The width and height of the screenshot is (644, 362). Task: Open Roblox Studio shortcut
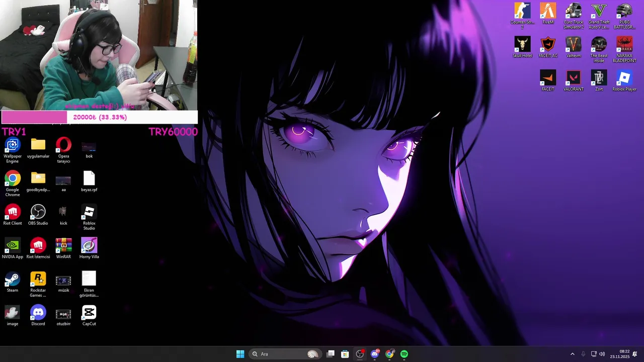[89, 218]
